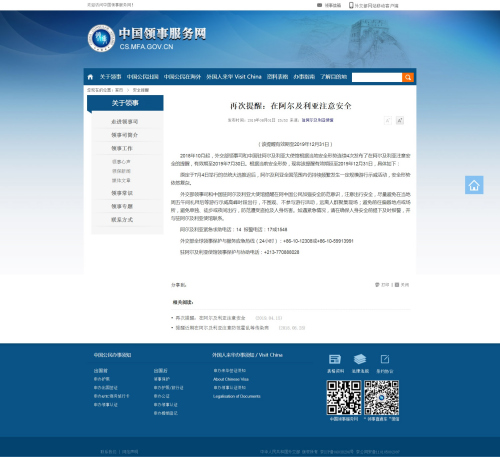The width and height of the screenshot is (500, 457).
Task: Click the orange search magnifier button
Action: click(x=408, y=77)
